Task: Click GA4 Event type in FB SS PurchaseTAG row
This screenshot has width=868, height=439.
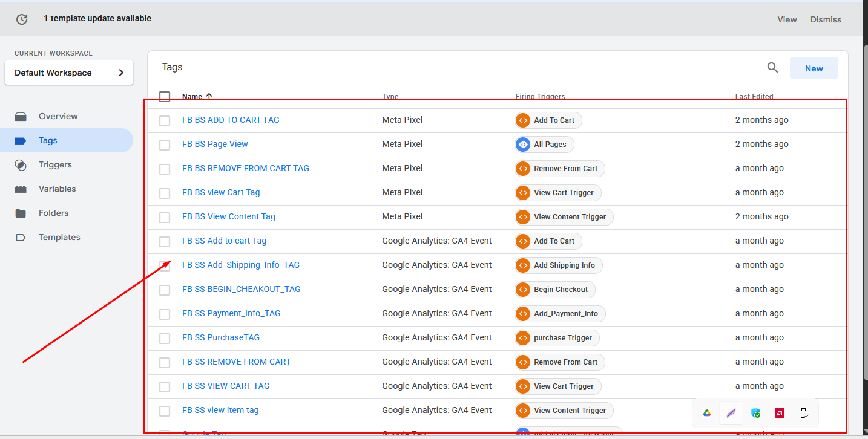Action: coord(437,337)
